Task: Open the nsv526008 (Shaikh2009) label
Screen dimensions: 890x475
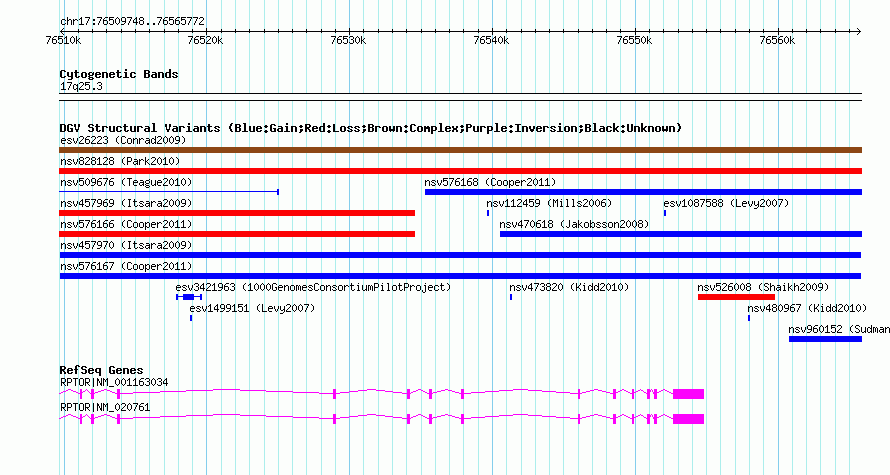Action: (763, 287)
